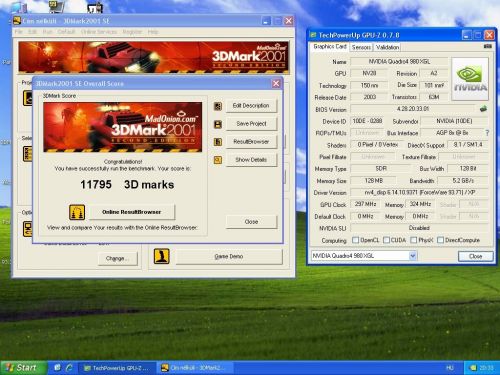Open the File menu in 3DMark2001
This screenshot has width=500, height=375.
pyautogui.click(x=19, y=32)
